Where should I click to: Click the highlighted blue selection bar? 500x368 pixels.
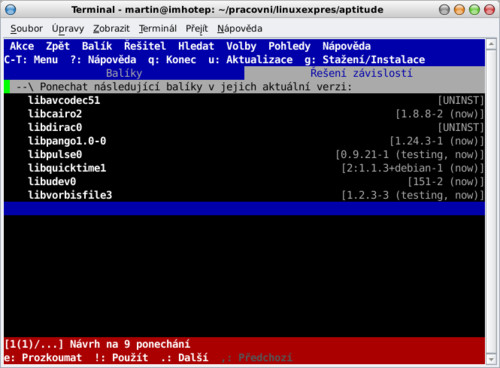pos(244,208)
